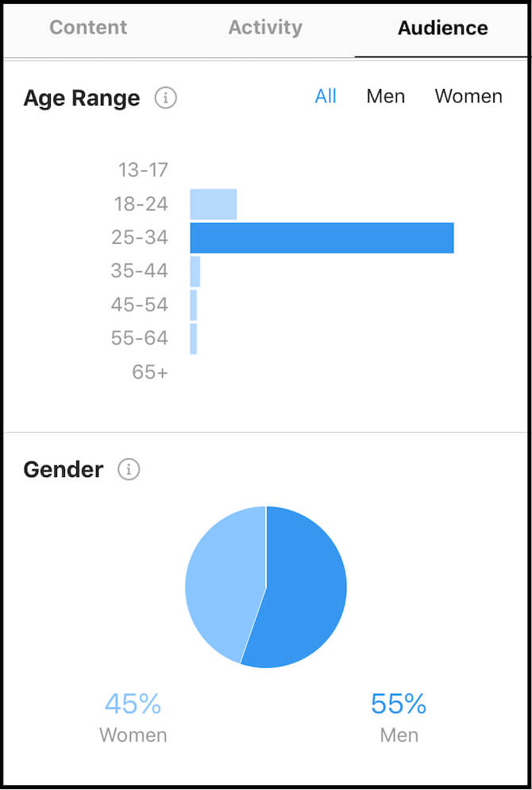
Task: Tap the 45-54 age bar
Action: tap(194, 305)
